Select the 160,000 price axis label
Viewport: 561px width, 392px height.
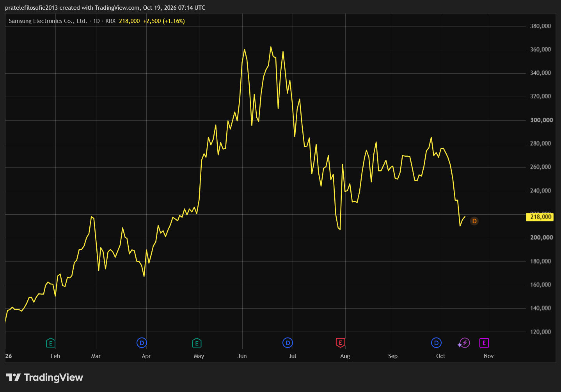click(x=540, y=284)
